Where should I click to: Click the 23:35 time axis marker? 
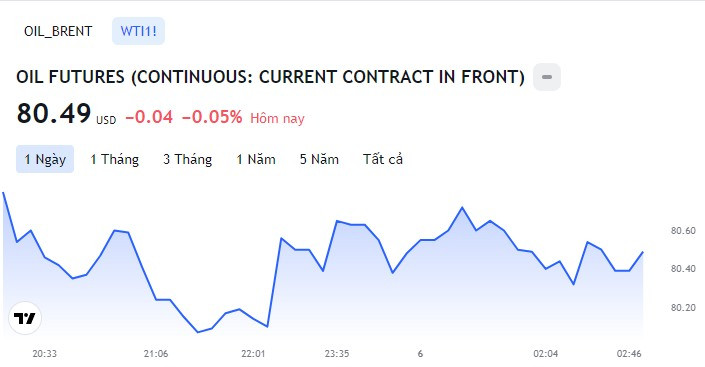337,354
